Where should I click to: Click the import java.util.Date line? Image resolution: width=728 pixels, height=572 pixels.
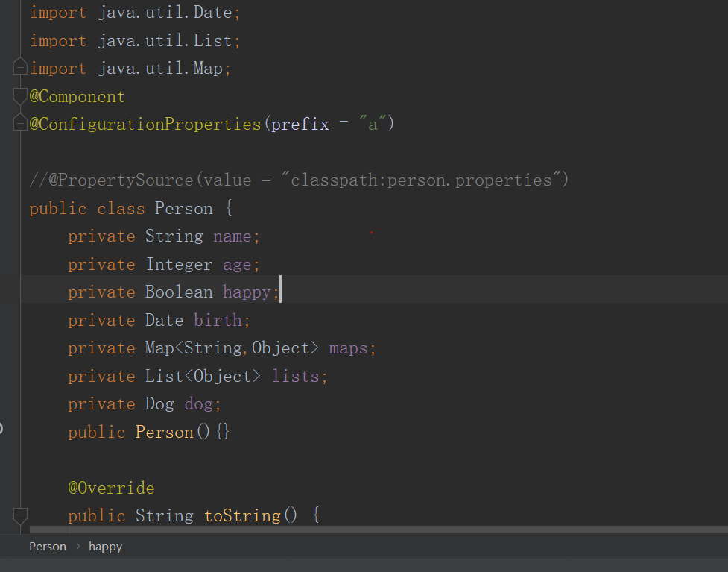135,13
